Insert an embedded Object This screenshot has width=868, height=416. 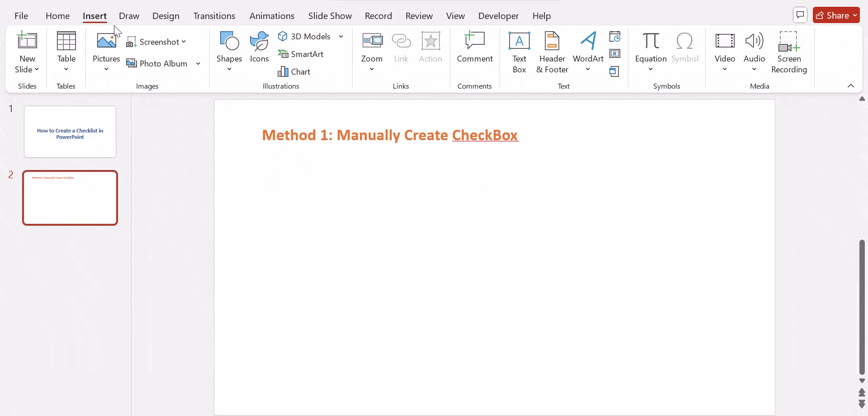click(615, 71)
